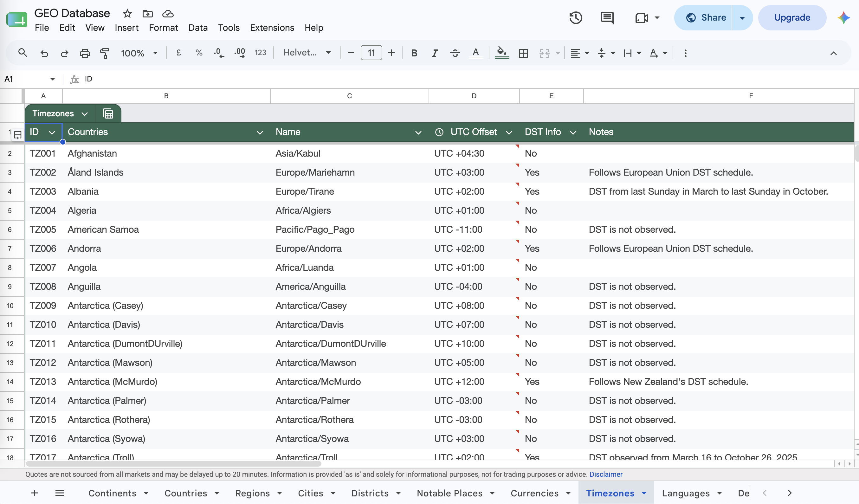This screenshot has height=504, width=859.
Task: Expand the Timezones table name dropdown
Action: tap(85, 114)
